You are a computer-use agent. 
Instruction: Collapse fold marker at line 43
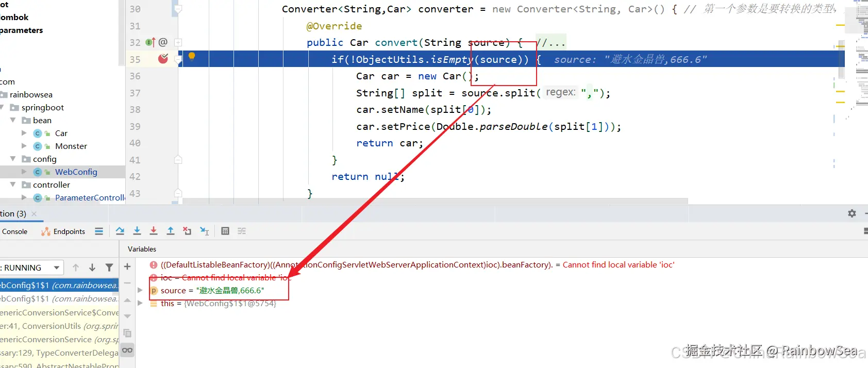178,193
